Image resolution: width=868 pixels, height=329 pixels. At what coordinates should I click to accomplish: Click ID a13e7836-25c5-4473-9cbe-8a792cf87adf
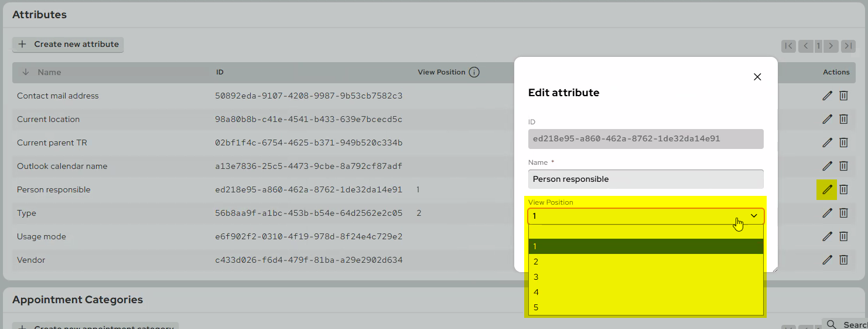[309, 166]
